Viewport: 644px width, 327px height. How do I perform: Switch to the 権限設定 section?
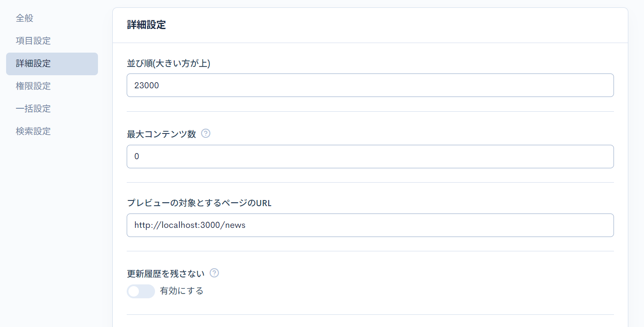point(33,86)
